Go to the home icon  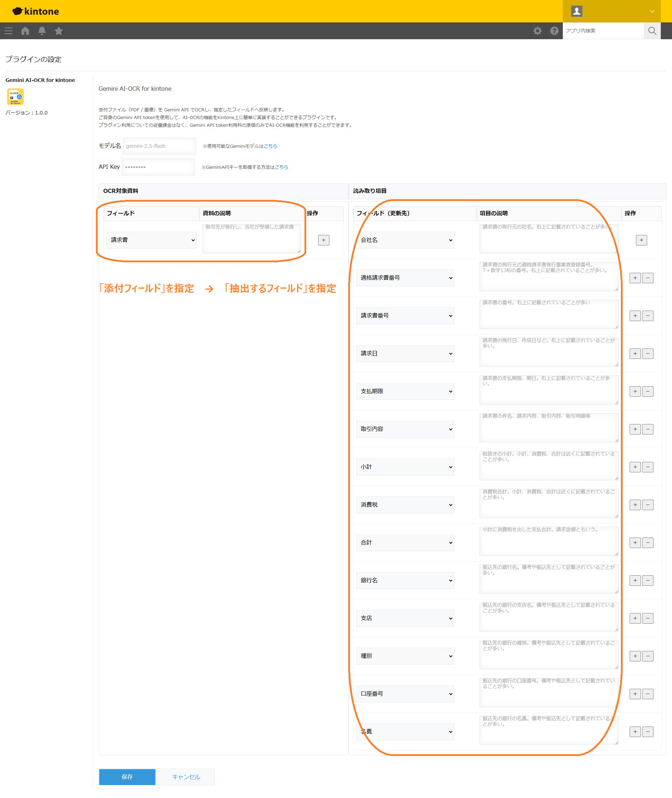(x=25, y=31)
